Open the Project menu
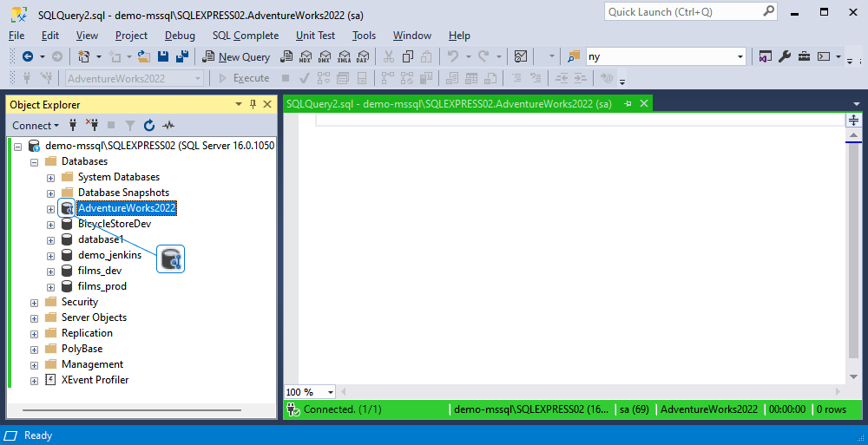Image resolution: width=868 pixels, height=445 pixels. (x=131, y=36)
